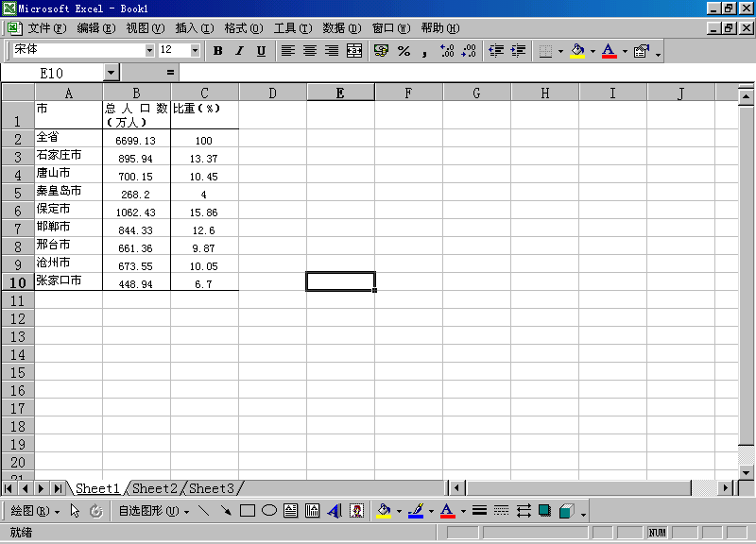The width and height of the screenshot is (756, 544).
Task: Apply percent style formatting
Action: coord(404,51)
